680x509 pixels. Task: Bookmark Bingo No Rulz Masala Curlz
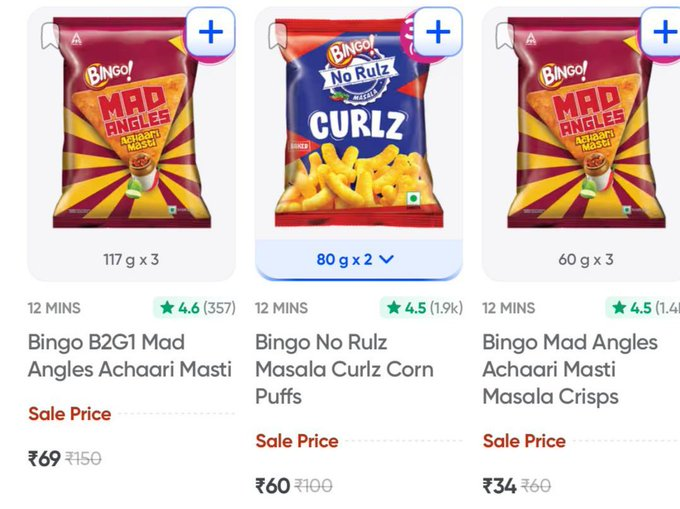coord(277,35)
